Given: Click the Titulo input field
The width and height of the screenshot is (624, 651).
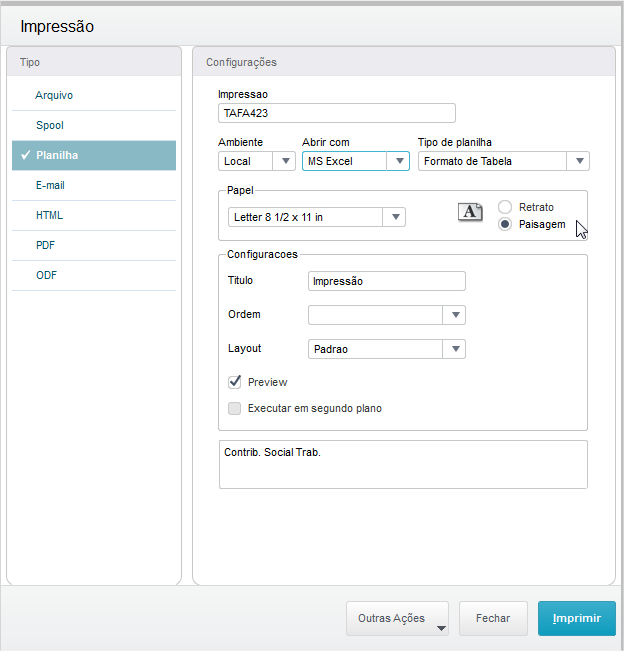Looking at the screenshot, I should pos(387,281).
